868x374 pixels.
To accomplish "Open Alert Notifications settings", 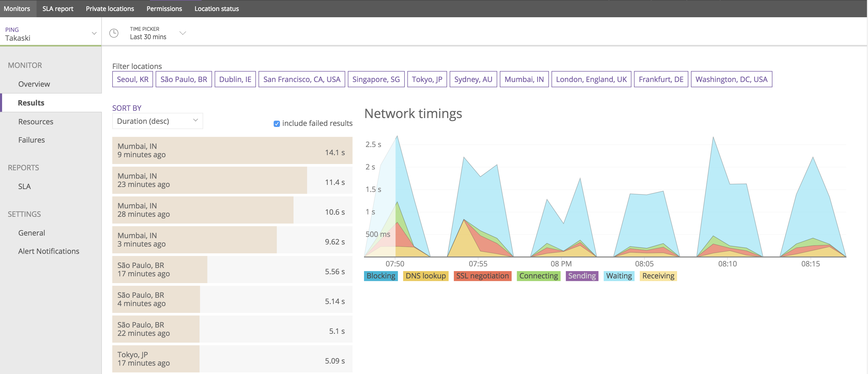I will pos(49,251).
